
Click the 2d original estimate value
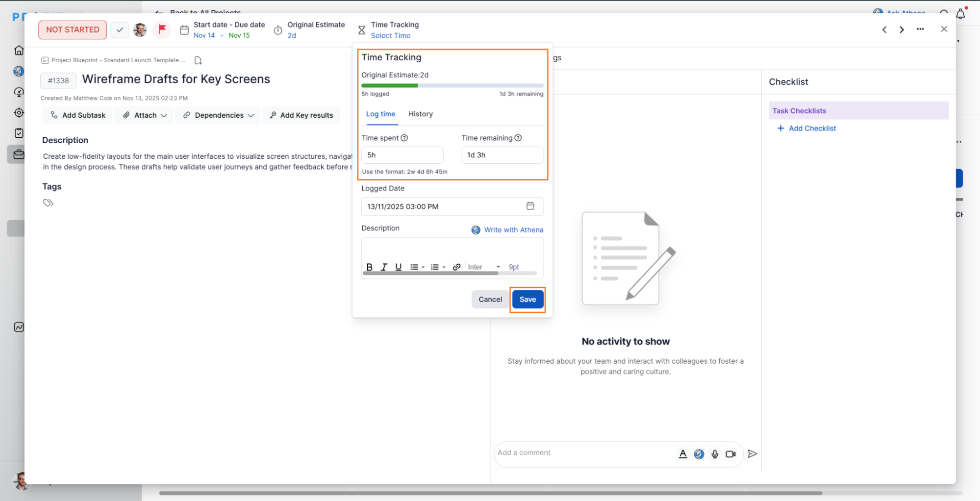coord(292,35)
